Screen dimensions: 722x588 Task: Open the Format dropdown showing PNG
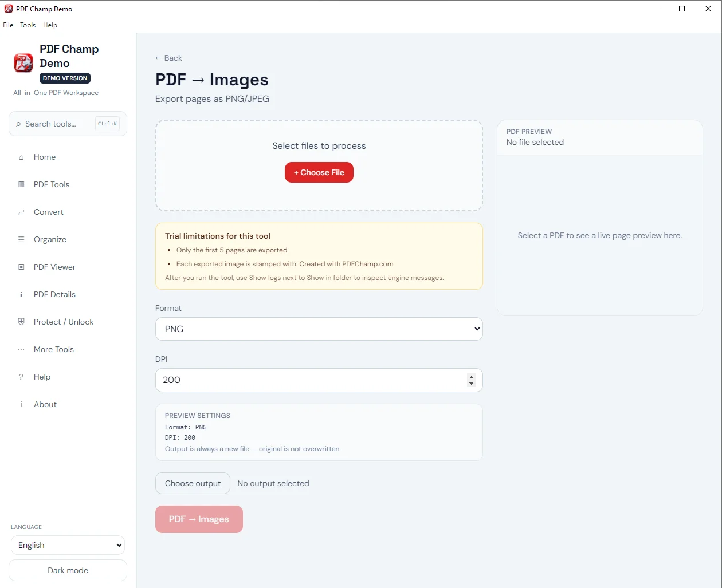click(x=319, y=329)
